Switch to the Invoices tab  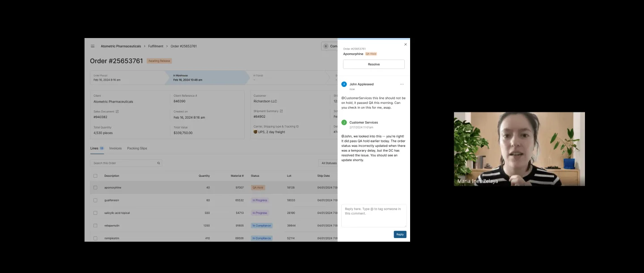point(115,148)
